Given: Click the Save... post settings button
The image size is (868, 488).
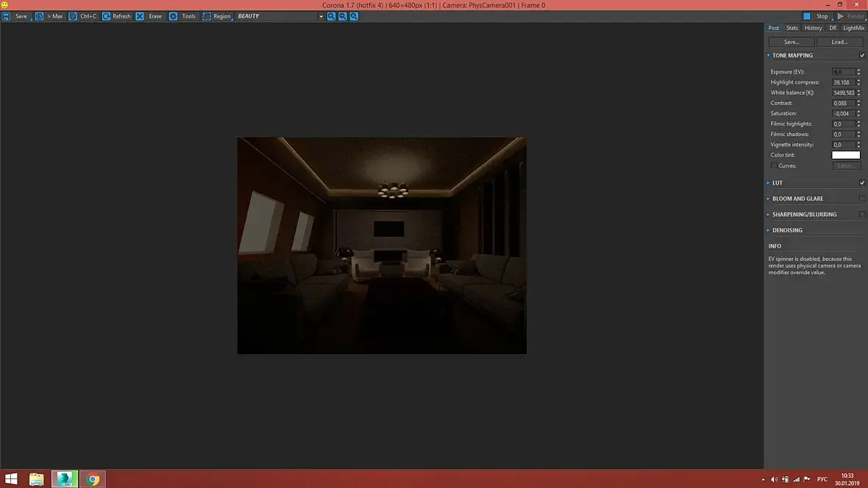Looking at the screenshot, I should click(x=791, y=42).
